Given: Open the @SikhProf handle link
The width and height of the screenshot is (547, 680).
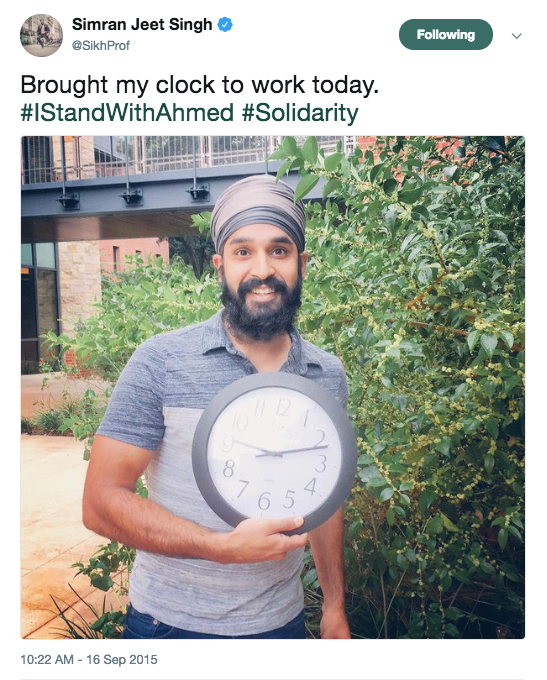Looking at the screenshot, I should 100,46.
